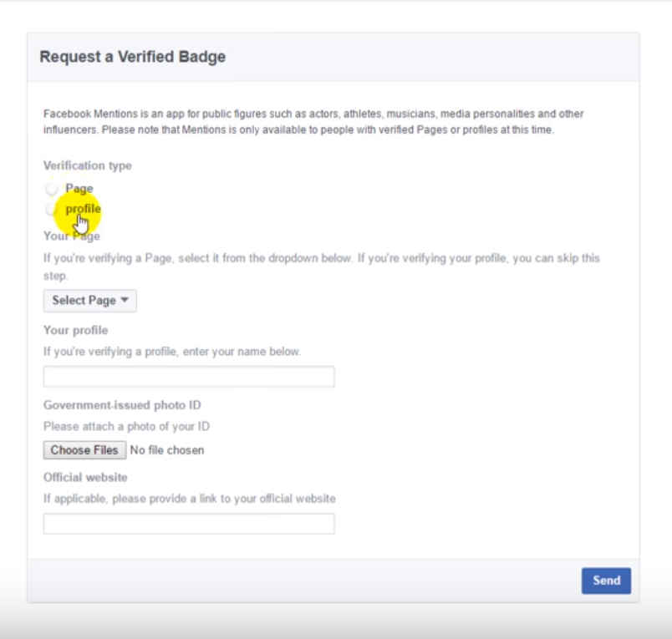This screenshot has width=672, height=639.
Task: Click the Official website section label
Action: 85,477
